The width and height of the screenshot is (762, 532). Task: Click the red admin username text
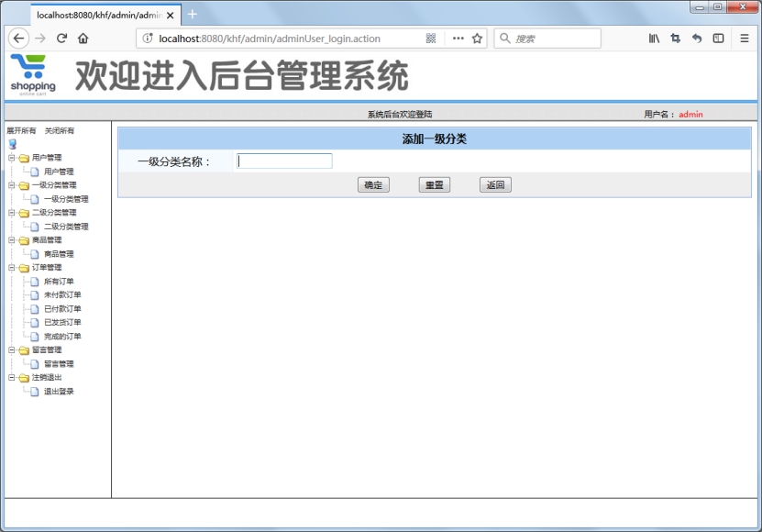click(x=690, y=115)
